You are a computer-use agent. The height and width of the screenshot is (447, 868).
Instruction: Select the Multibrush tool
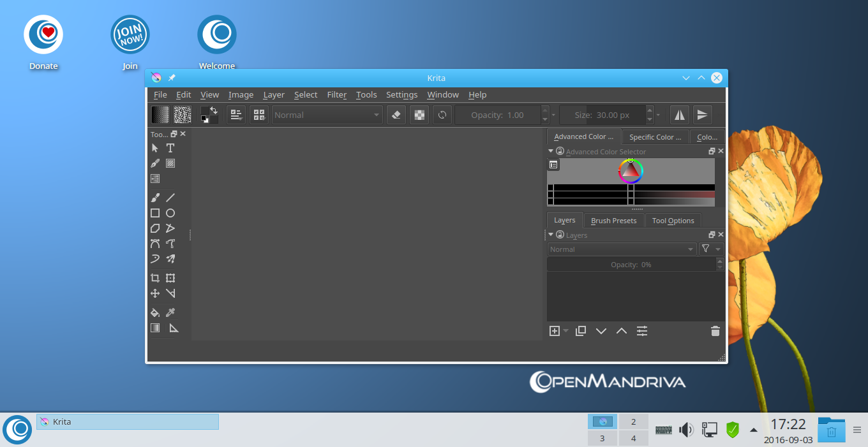tap(170, 259)
